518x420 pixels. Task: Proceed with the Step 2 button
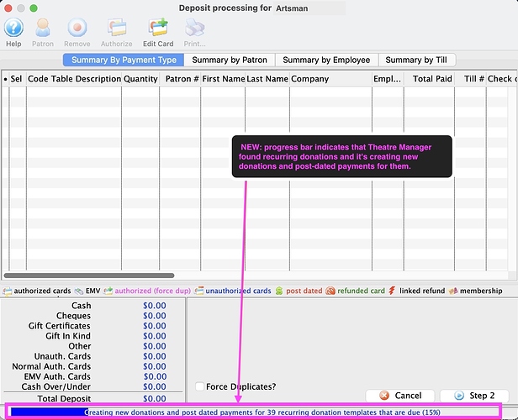[x=474, y=396]
